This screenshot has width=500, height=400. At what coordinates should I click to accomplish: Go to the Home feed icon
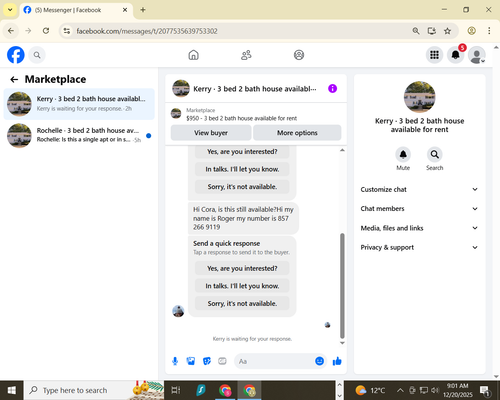tap(193, 55)
